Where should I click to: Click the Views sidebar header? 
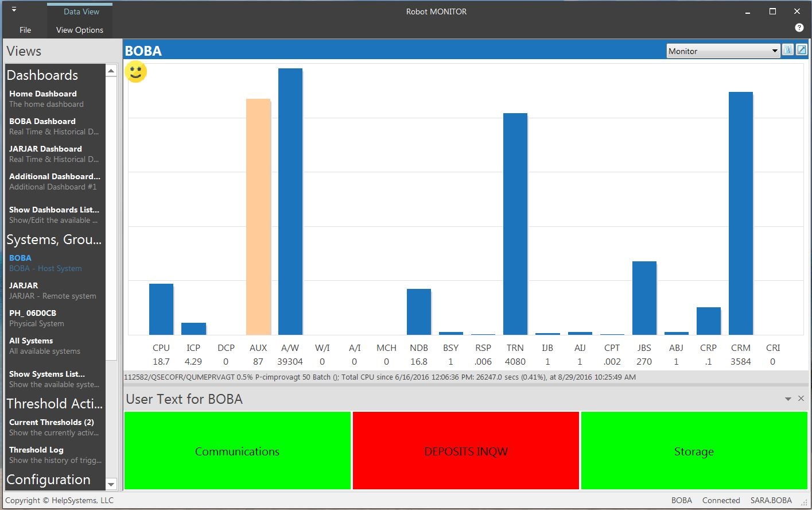tap(24, 51)
